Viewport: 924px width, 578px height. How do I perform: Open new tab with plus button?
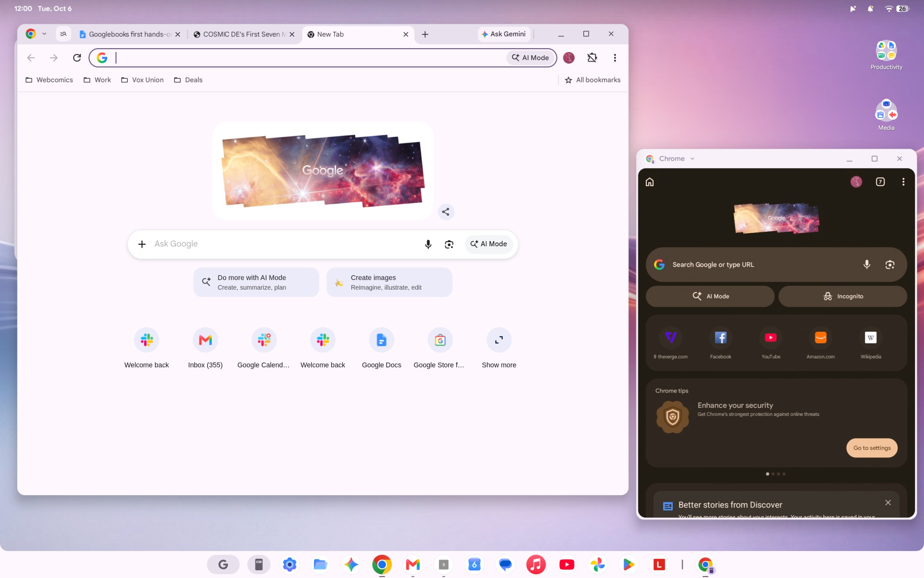point(425,34)
